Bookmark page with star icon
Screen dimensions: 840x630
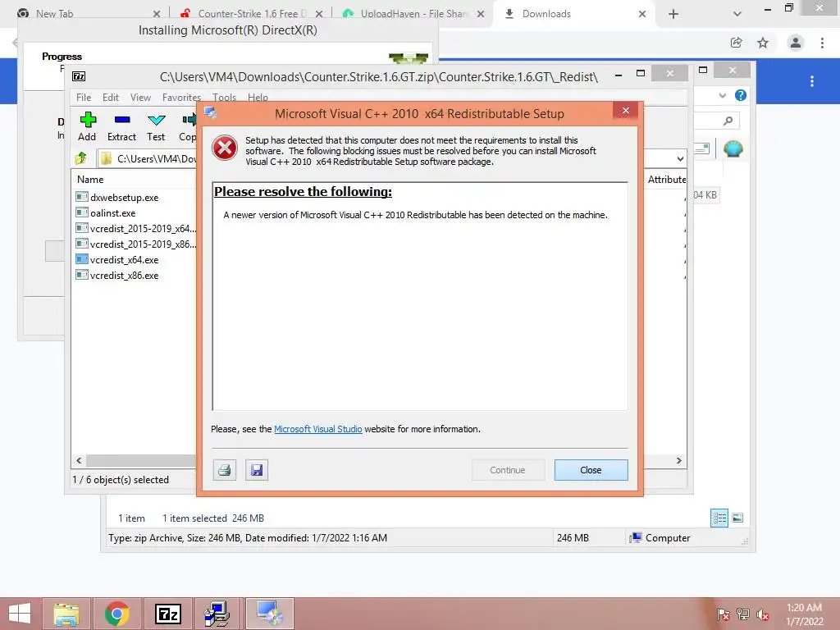(763, 43)
